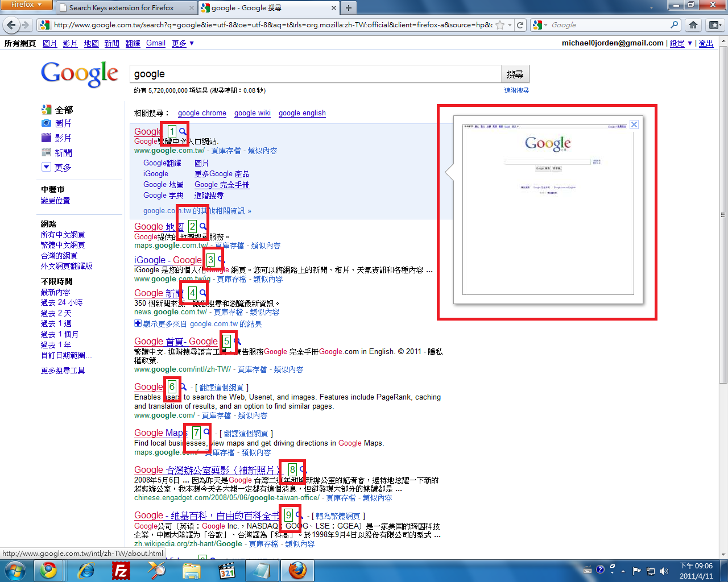Image resolution: width=728 pixels, height=582 pixels.
Task: Show preview magnifier for Google Maps result
Action: tap(207, 433)
